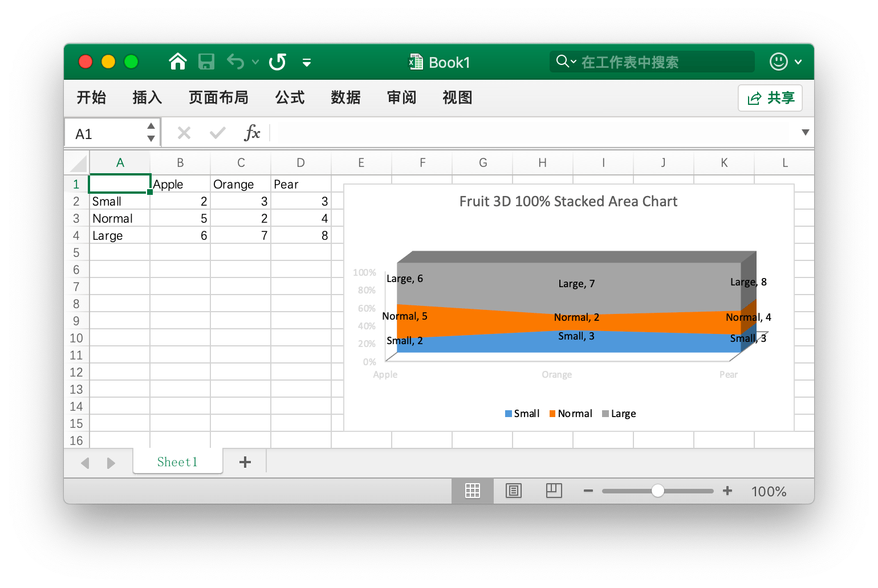Click cell D4 with value 8
Screen dimensions: 878x588
[301, 235]
